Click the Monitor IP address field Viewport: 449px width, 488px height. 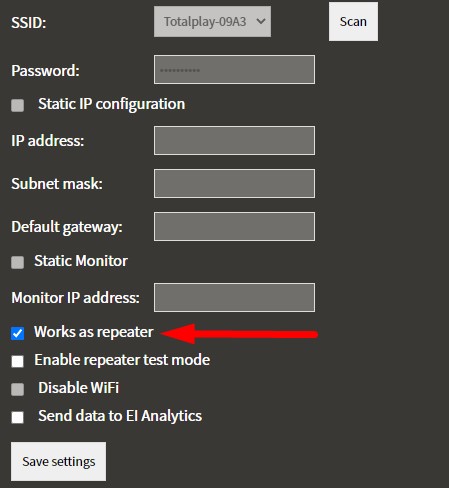point(234,297)
